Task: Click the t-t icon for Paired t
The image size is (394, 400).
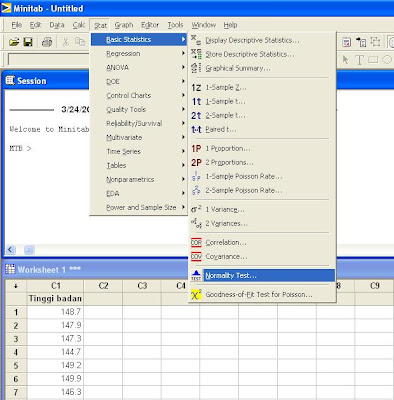Action: pyautogui.click(x=196, y=129)
